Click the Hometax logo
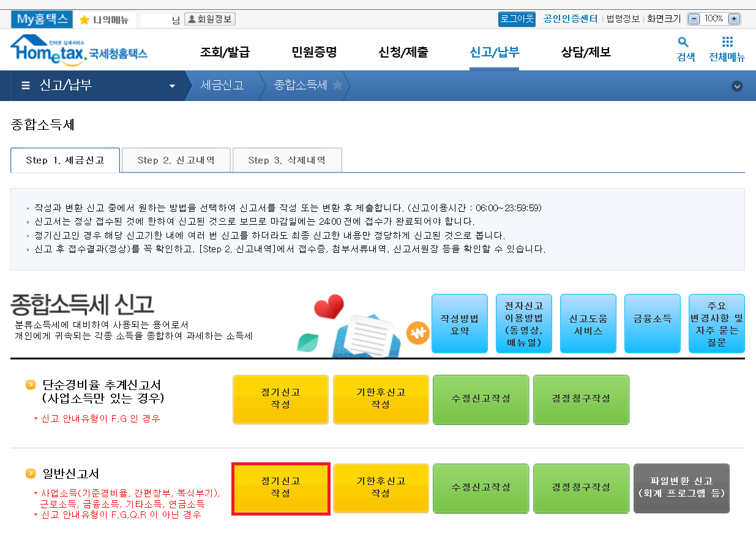This screenshot has width=756, height=537. pyautogui.click(x=79, y=50)
